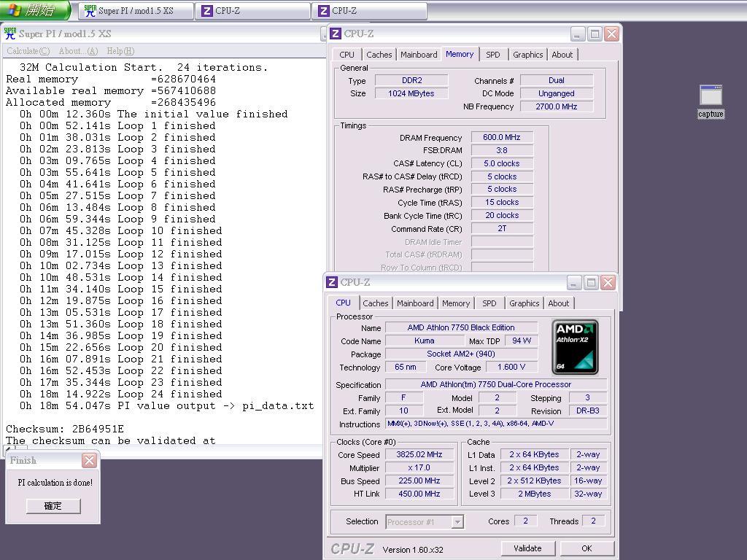Click the Cycle Time (tRAS) 15 clocks value
747x560 pixels.
[502, 203]
